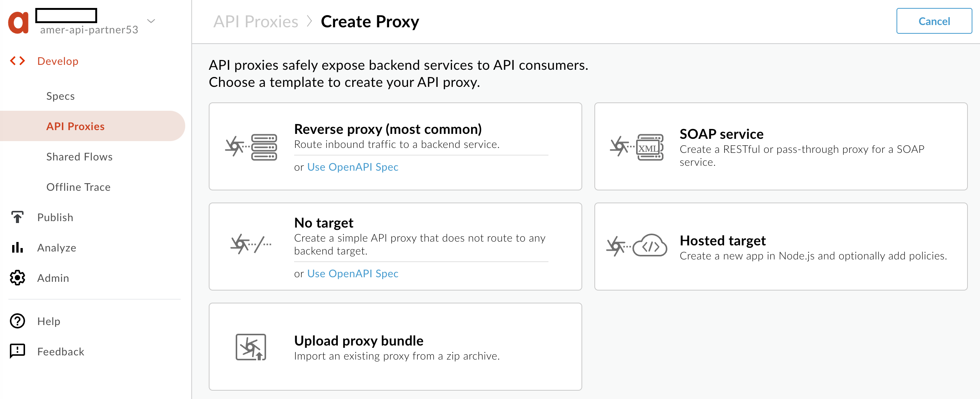Click the amer-api-partner53 organization name

[89, 30]
